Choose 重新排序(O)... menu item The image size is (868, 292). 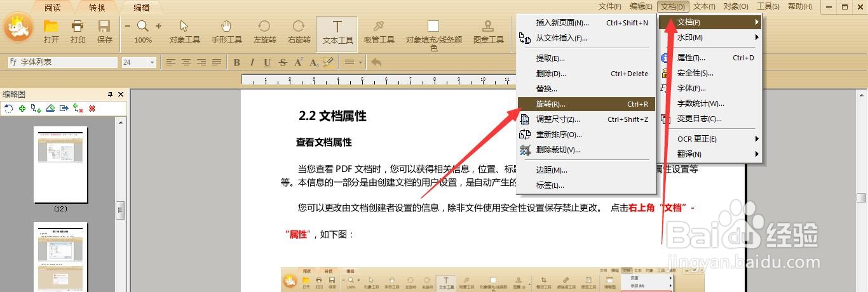(x=587, y=135)
